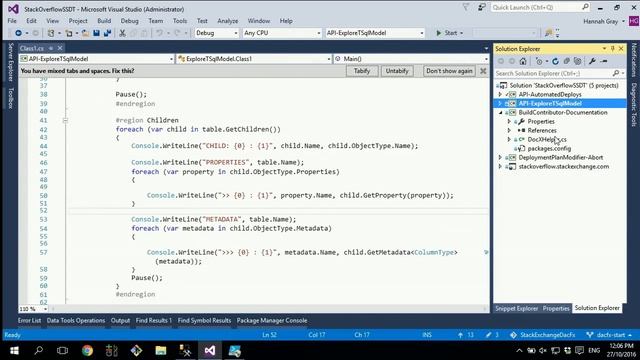Click the StackExchangeDacFx repository status item
640x360 pixels.
[x=543, y=335]
